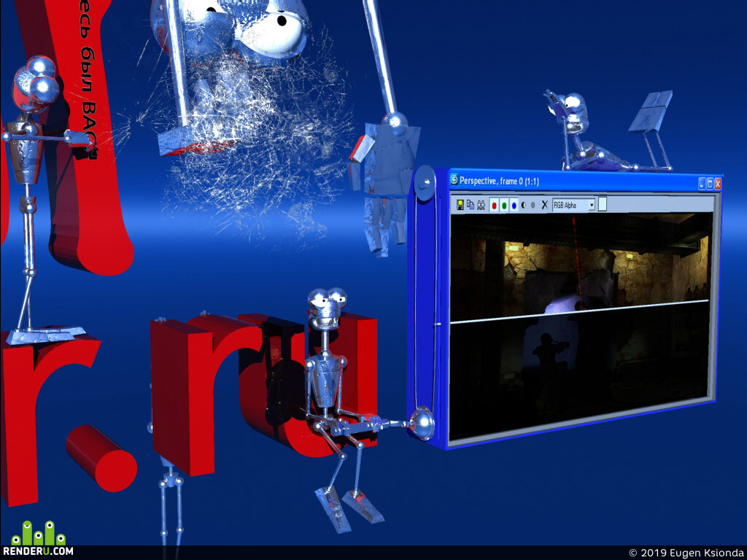The width and height of the screenshot is (747, 560).
Task: Toggle the blue channel display
Action: [x=514, y=205]
